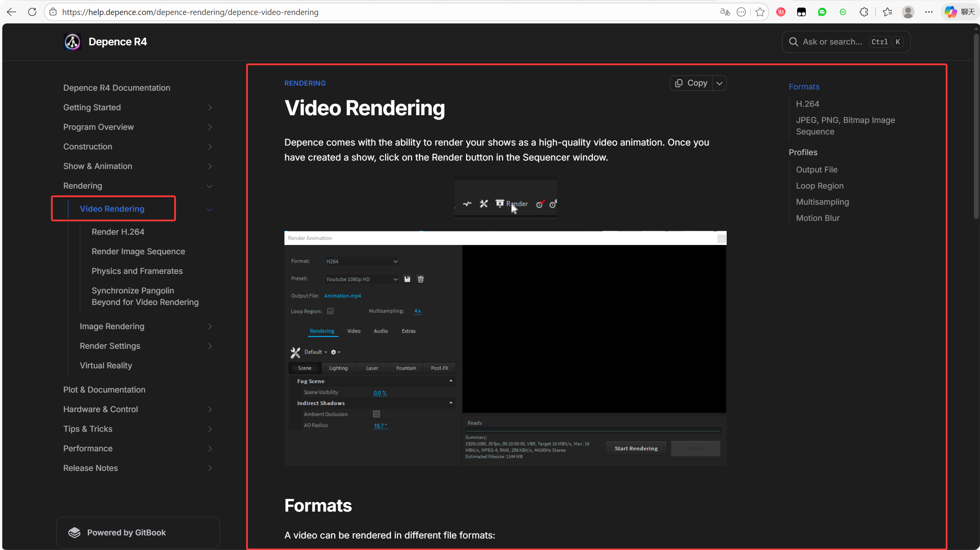This screenshot has width=980, height=550.
Task: Open the browser extensions puzzle icon
Action: (x=864, y=12)
